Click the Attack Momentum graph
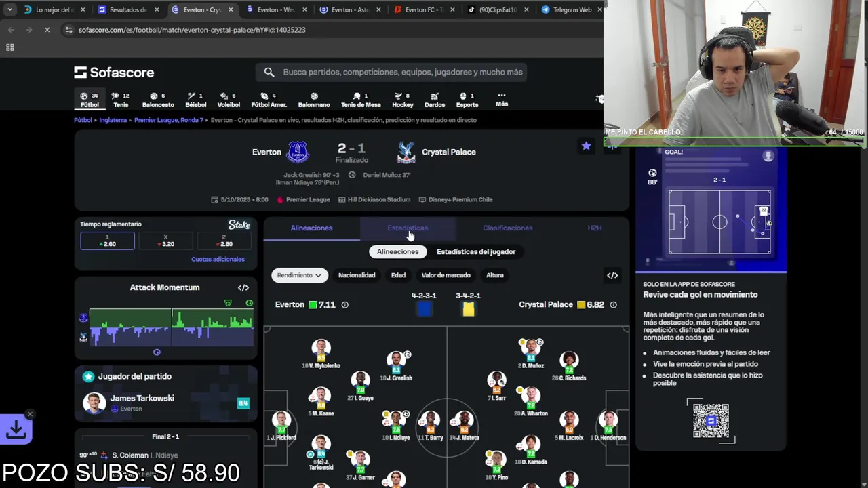 (x=171, y=327)
